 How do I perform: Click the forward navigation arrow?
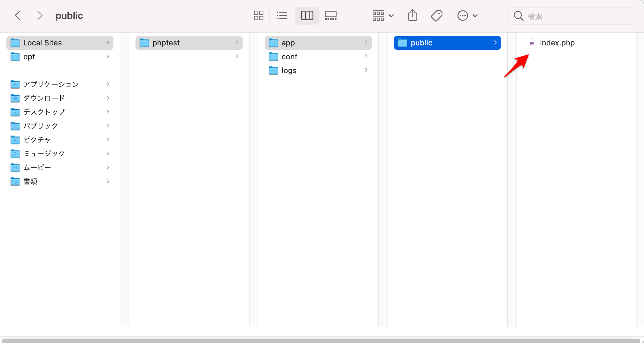(x=39, y=15)
